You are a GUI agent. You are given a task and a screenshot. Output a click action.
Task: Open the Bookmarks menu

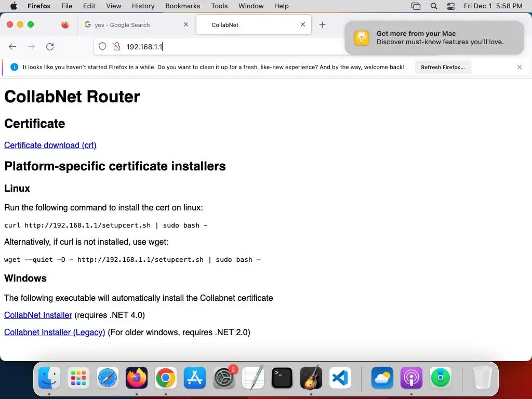182,6
